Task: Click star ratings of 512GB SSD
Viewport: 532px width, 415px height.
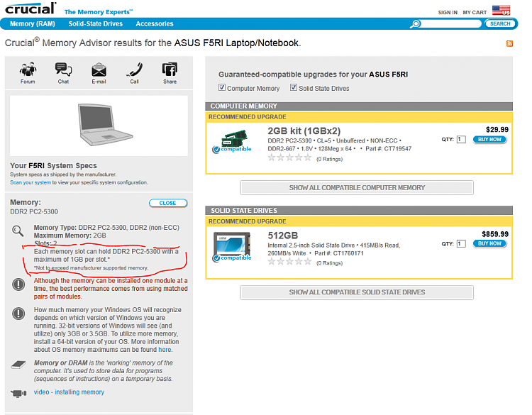Action: point(289,262)
